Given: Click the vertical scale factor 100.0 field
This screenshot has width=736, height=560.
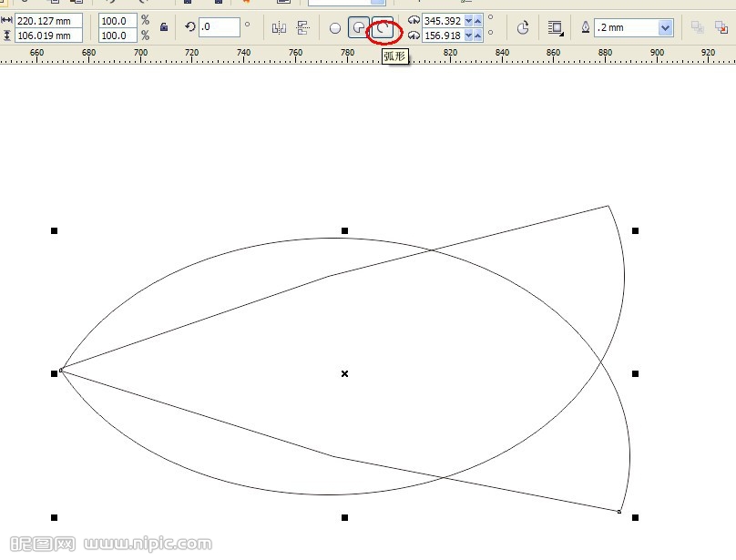Looking at the screenshot, I should (118, 36).
